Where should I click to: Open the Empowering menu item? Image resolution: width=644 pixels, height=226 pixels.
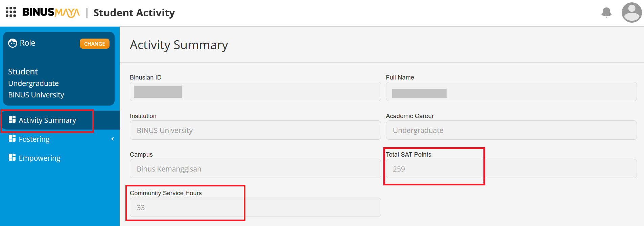click(x=60, y=158)
